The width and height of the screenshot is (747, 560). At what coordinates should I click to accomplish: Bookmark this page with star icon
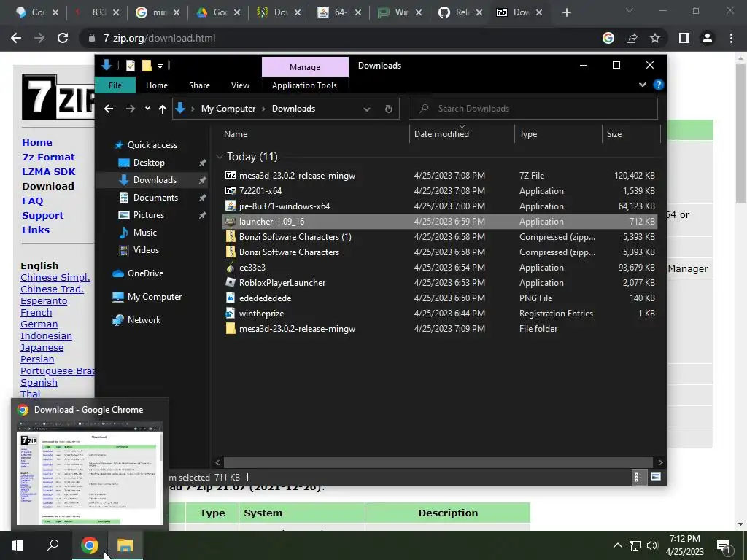click(655, 38)
